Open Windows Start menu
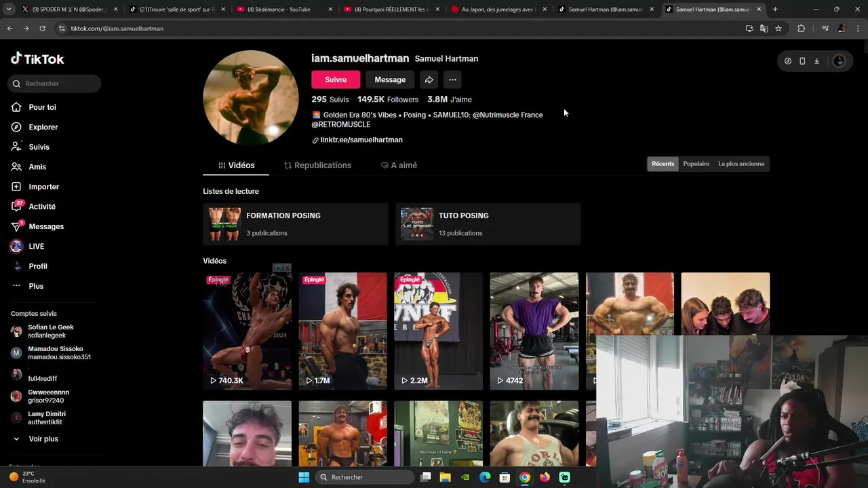 pos(304,477)
